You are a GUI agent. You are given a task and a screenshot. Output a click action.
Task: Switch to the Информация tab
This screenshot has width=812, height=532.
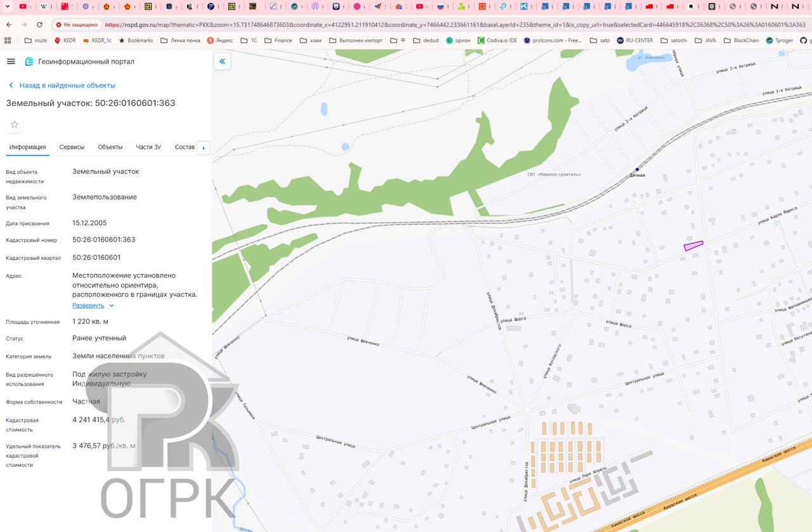(27, 147)
